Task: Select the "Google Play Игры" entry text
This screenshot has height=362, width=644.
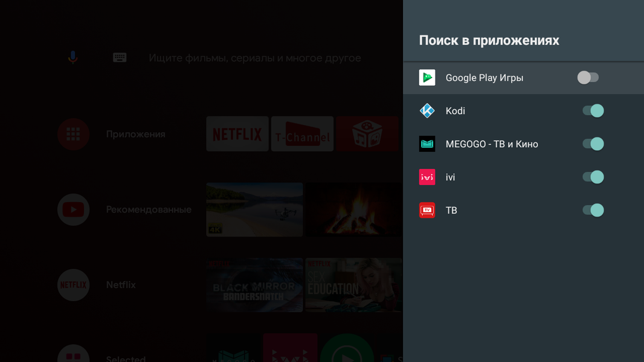Action: click(485, 78)
